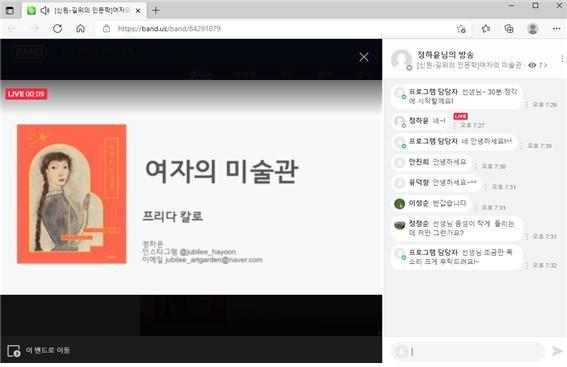Open the browser profile avatar
This screenshot has height=367, width=567.
coord(533,29)
